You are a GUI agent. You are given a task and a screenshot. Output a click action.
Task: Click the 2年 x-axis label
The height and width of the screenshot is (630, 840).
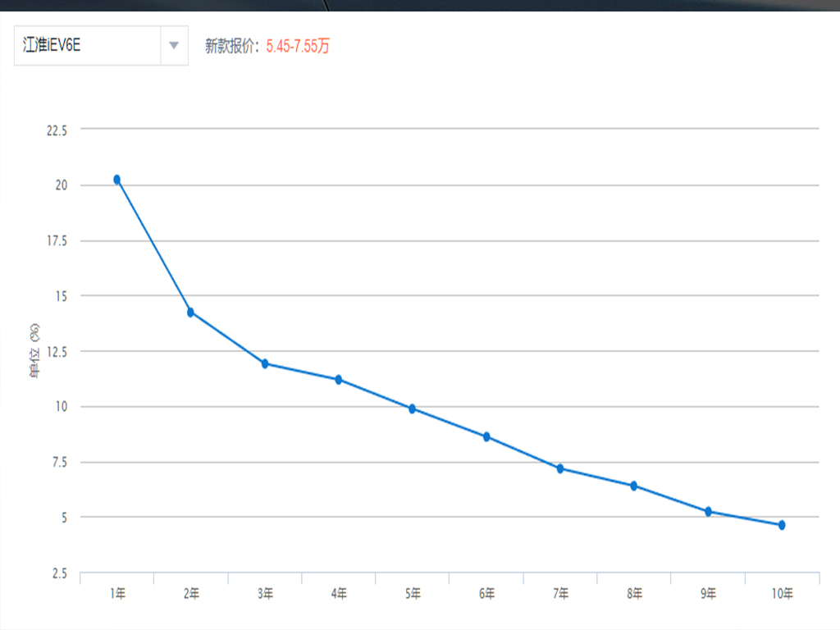[191, 594]
